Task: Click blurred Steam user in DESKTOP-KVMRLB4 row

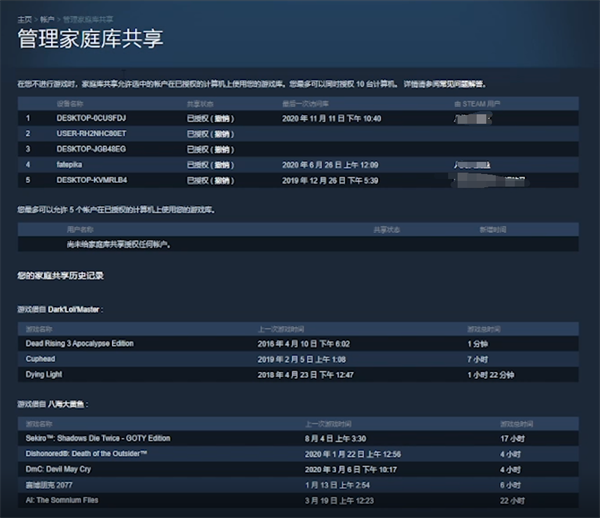Action: (490, 181)
